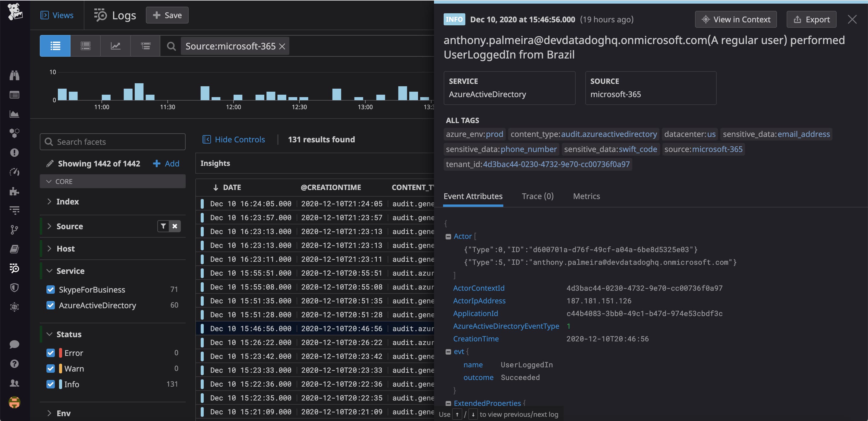Viewport: 868px width, 421px height.
Task: Click the View in Context button
Action: [736, 19]
